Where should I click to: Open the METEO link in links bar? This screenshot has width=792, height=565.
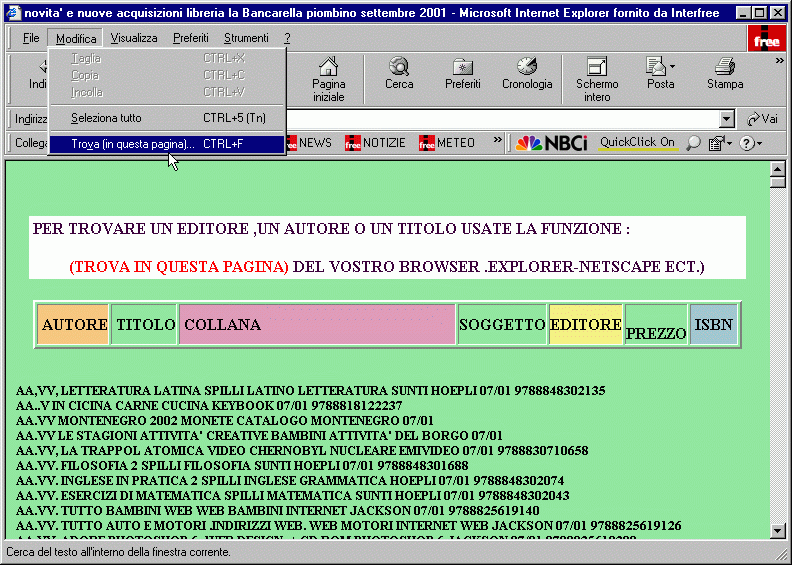point(447,143)
